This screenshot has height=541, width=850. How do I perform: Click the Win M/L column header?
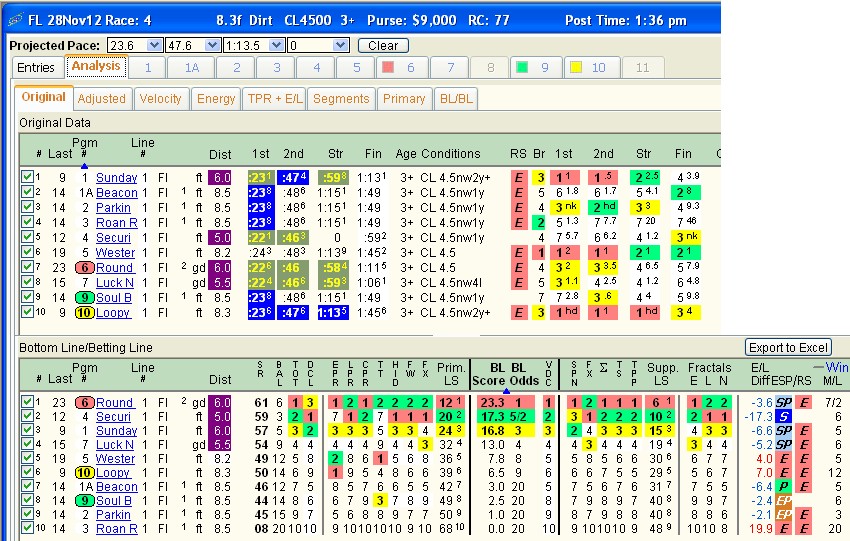click(834, 374)
